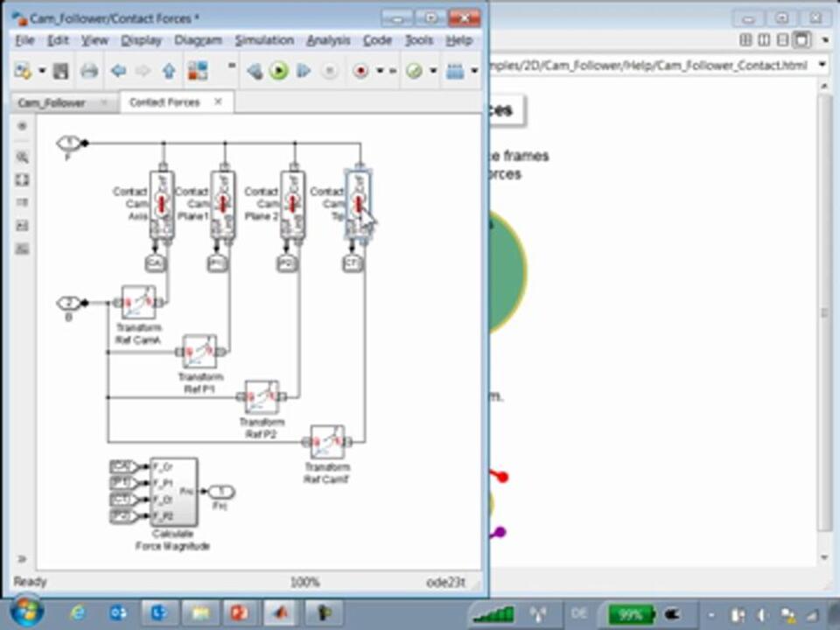The image size is (840, 630).
Task: Expand the hidden palette chevron at bottom left
Action: tap(22, 558)
